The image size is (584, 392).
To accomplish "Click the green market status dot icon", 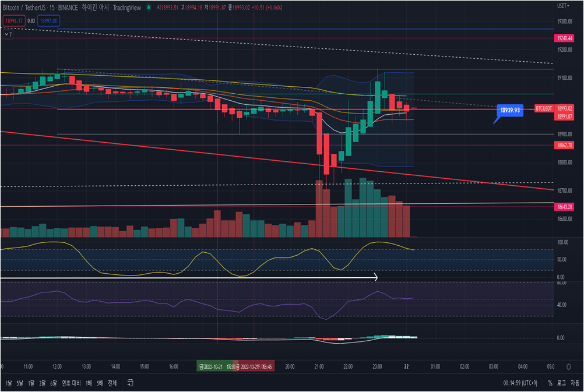I will (x=149, y=8).
